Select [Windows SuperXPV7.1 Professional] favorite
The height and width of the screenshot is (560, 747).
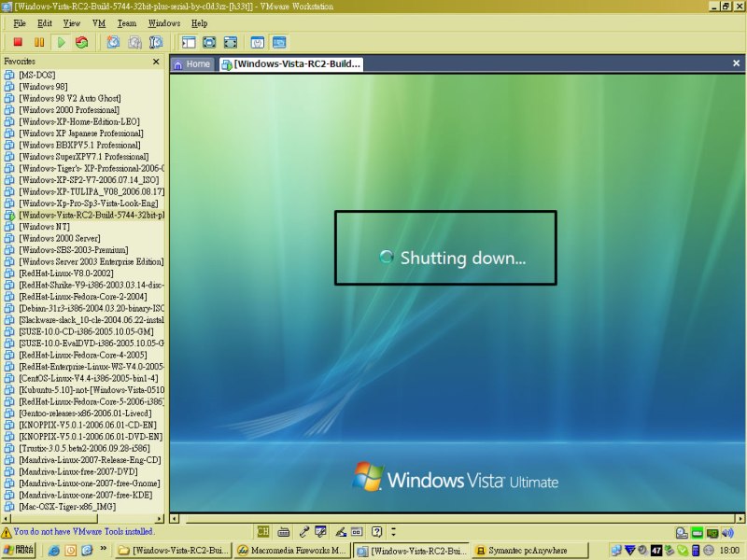pos(84,157)
